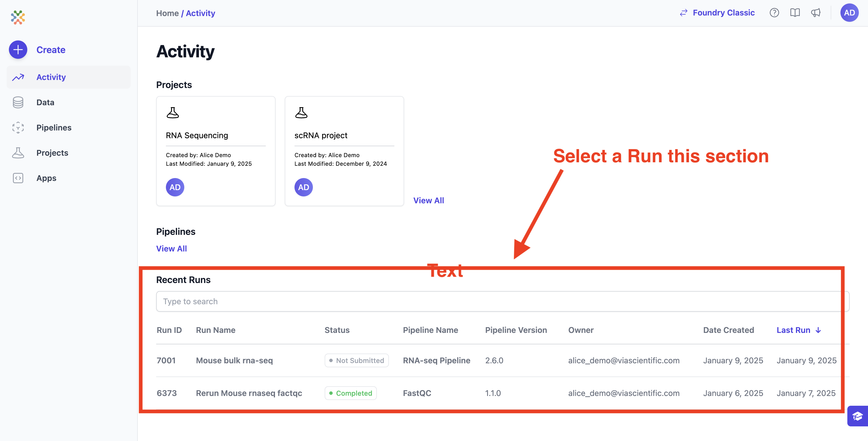The image size is (868, 441).
Task: Click AD avatar on RNA Sequencing card
Action: click(x=175, y=187)
